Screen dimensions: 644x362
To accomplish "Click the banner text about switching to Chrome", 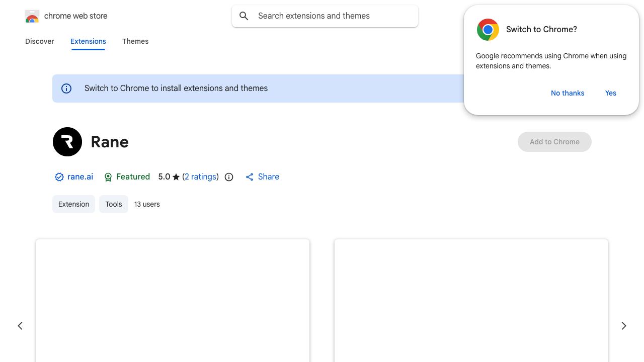I will coord(176,88).
